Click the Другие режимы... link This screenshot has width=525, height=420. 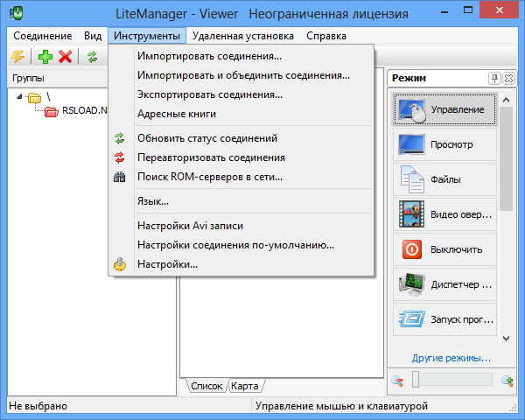[451, 358]
